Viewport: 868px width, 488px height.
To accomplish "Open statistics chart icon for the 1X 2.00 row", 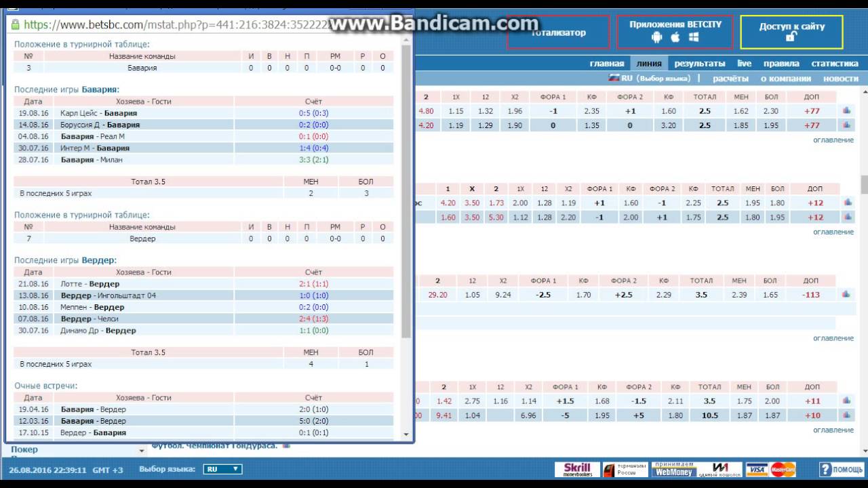I will [846, 203].
